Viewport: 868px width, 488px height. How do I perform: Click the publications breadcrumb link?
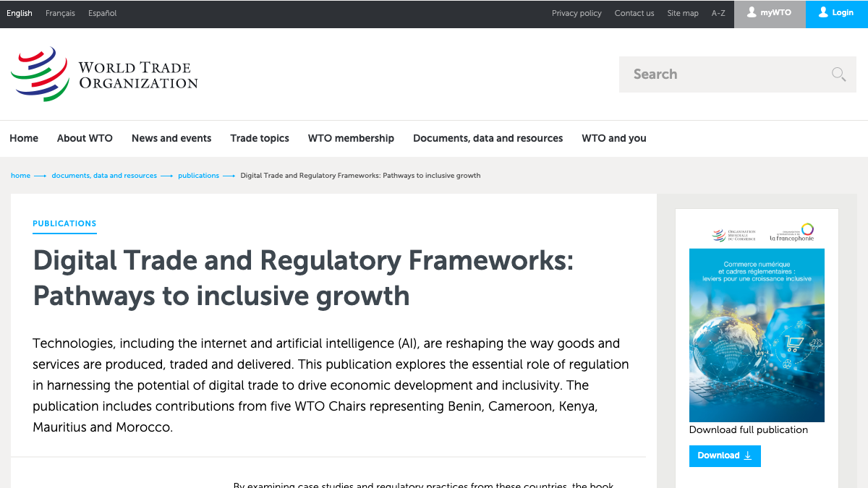pyautogui.click(x=198, y=176)
